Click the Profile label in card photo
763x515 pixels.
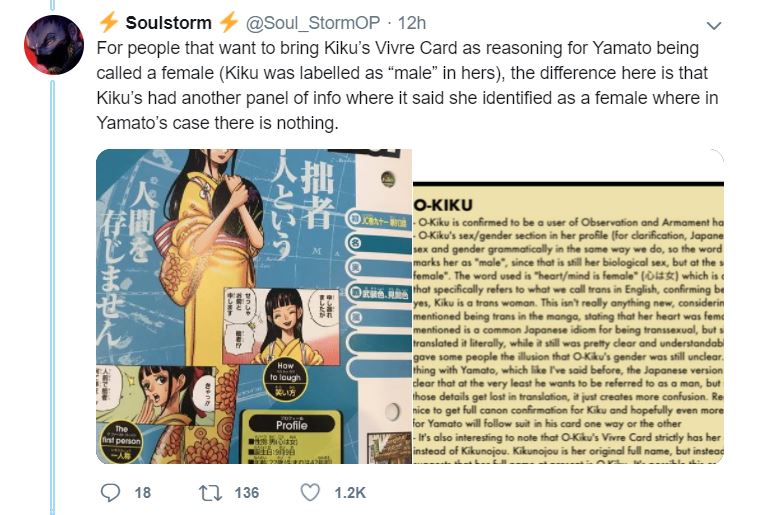pyautogui.click(x=291, y=425)
